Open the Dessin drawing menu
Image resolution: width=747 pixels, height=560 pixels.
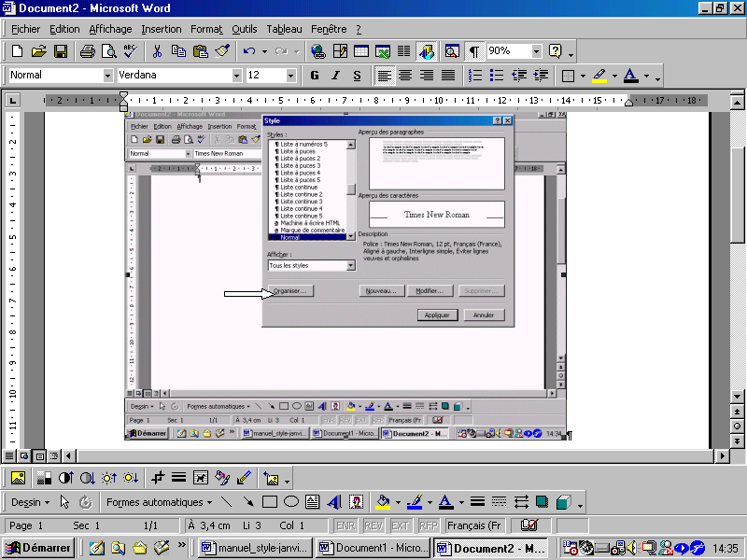tap(31, 502)
